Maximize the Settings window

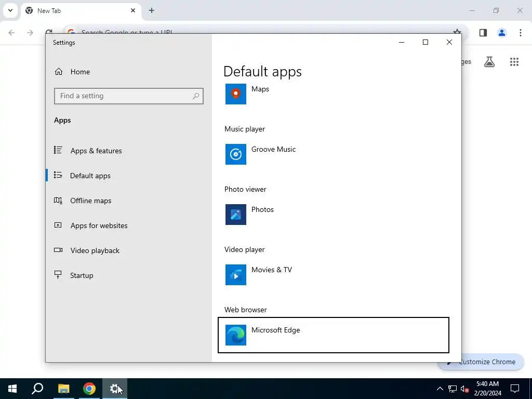click(425, 42)
